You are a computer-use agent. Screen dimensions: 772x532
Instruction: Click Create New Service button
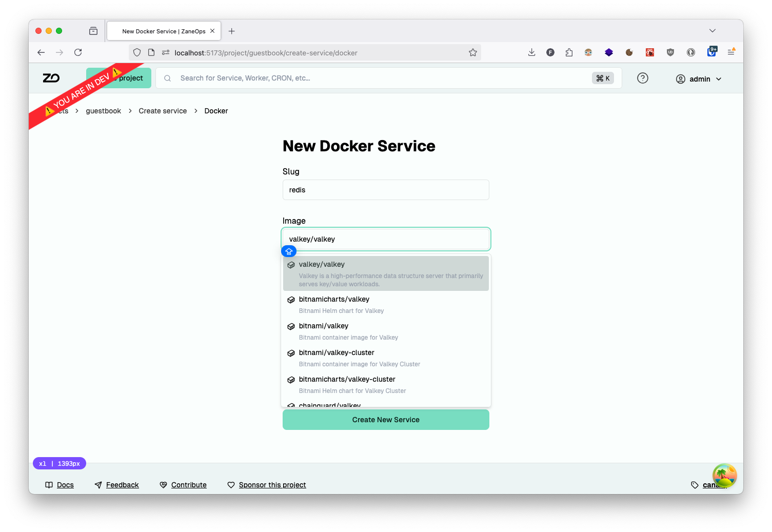click(x=386, y=420)
